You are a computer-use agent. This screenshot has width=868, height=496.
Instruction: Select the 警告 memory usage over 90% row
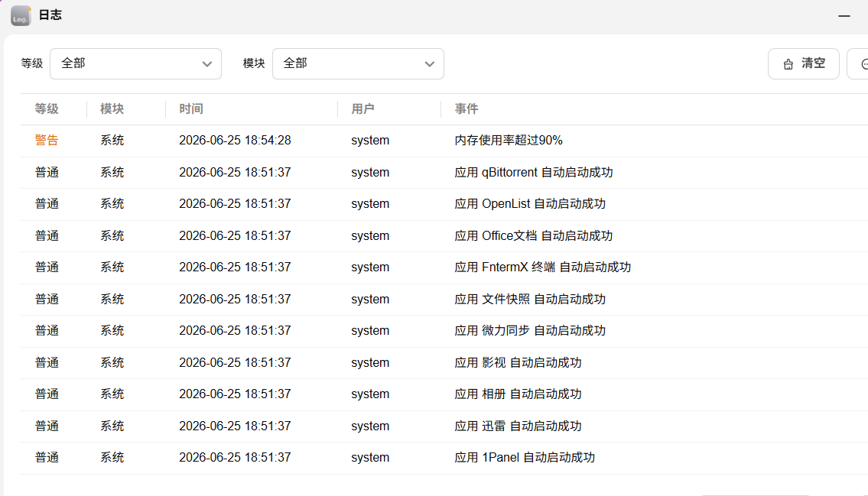(444, 141)
